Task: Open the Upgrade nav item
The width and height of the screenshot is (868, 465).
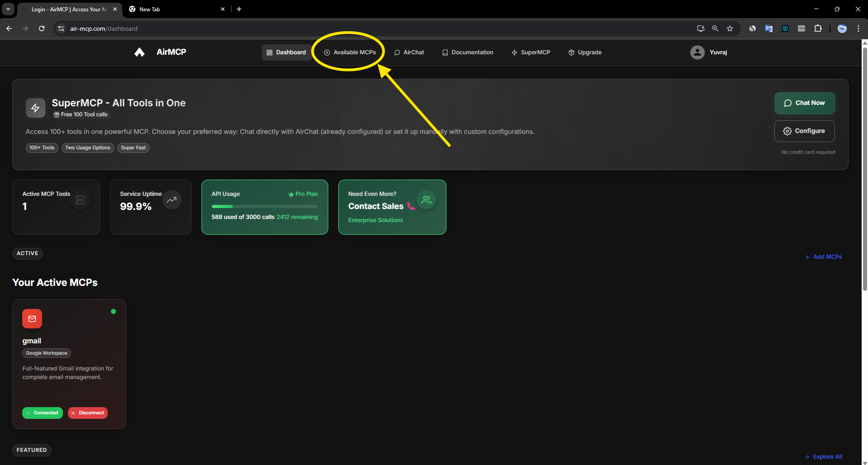Action: click(585, 52)
